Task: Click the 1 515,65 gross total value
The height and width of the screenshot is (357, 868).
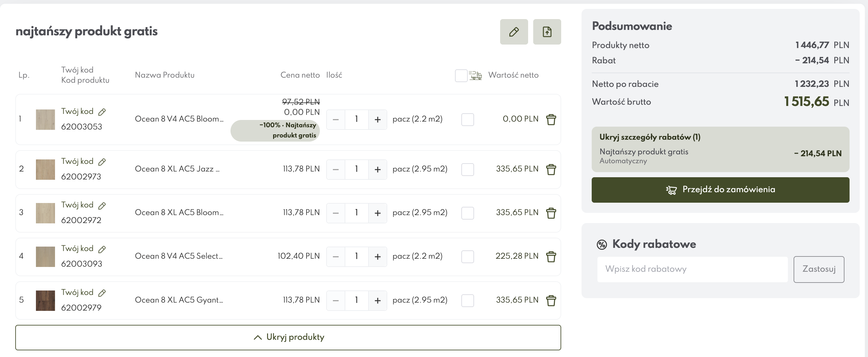Action: coord(807,101)
